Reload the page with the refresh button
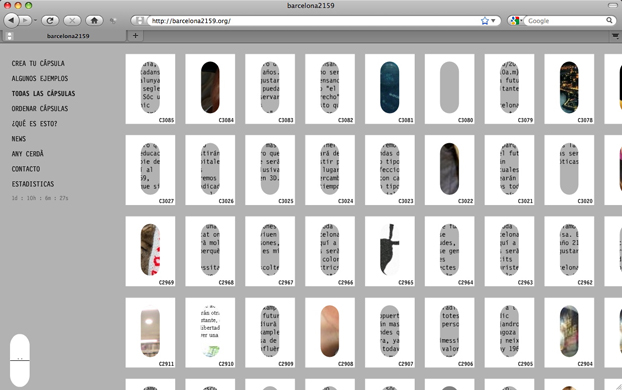Image resolution: width=622 pixels, height=390 pixels. pyautogui.click(x=50, y=20)
